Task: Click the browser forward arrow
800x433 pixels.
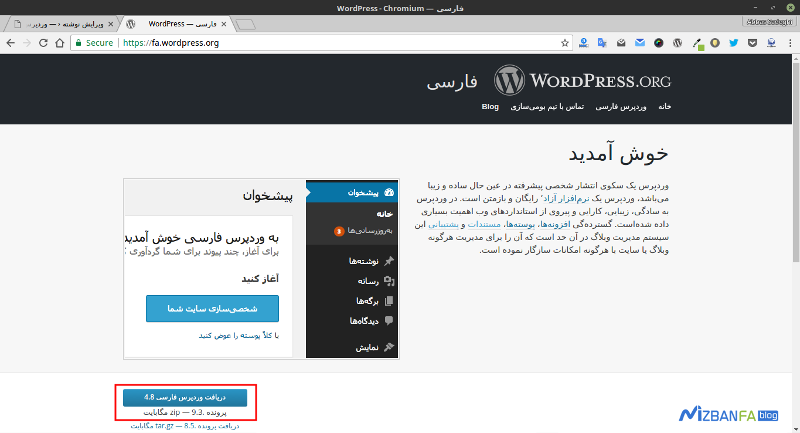Action: point(27,43)
